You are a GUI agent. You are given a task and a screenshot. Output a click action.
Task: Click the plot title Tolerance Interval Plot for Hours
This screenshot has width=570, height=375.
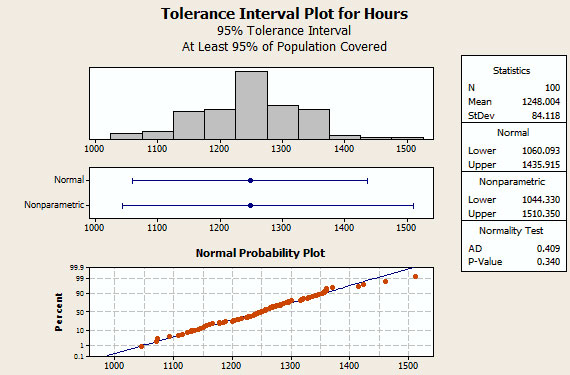284,14
